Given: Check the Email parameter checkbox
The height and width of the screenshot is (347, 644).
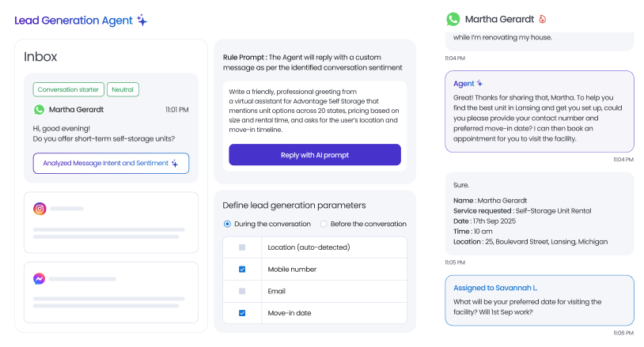Looking at the screenshot, I should click(x=242, y=291).
